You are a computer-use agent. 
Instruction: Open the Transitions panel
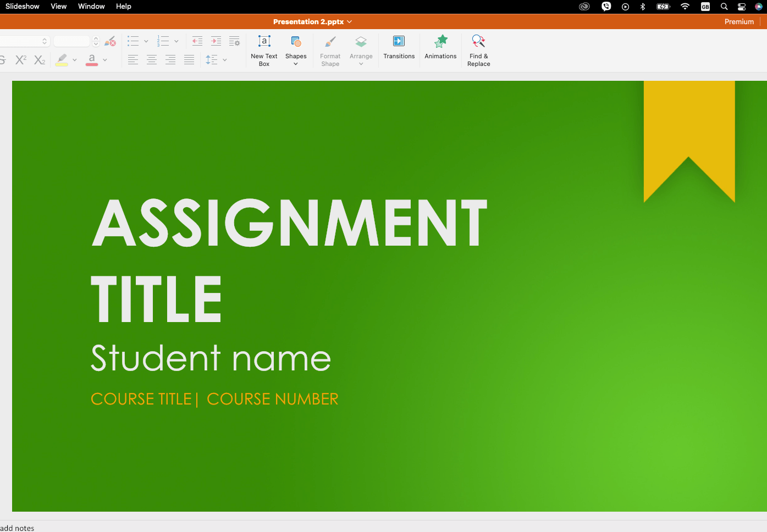pos(399,47)
